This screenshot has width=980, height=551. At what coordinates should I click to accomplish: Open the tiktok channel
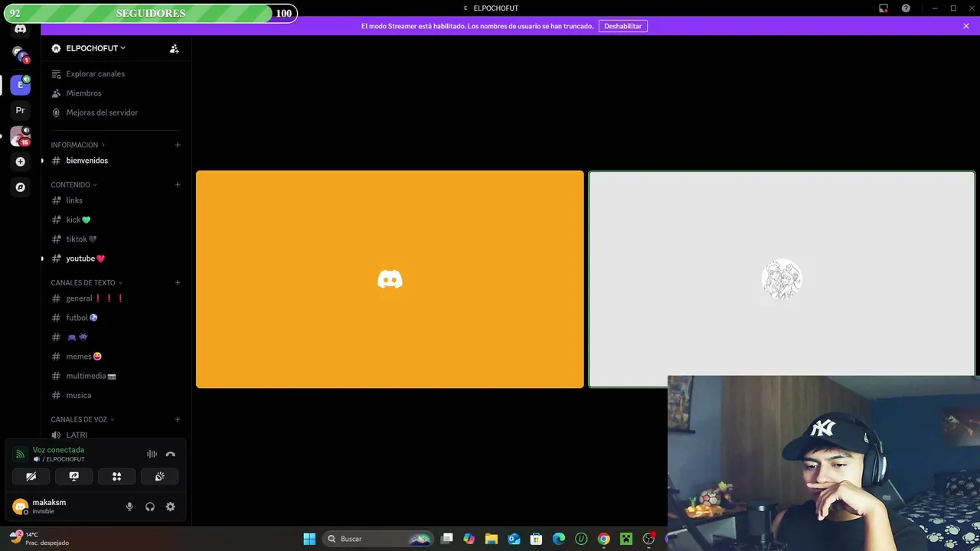point(115,239)
